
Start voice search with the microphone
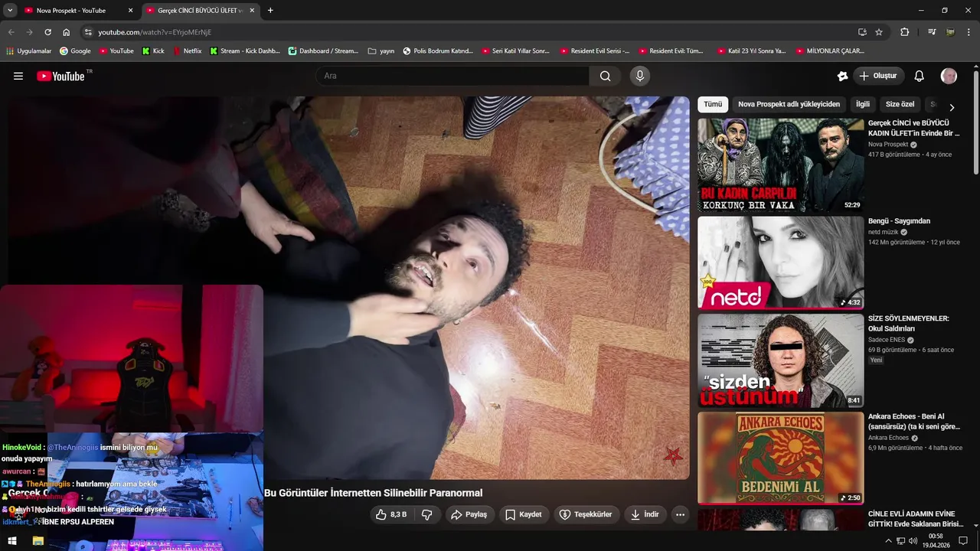640,76
